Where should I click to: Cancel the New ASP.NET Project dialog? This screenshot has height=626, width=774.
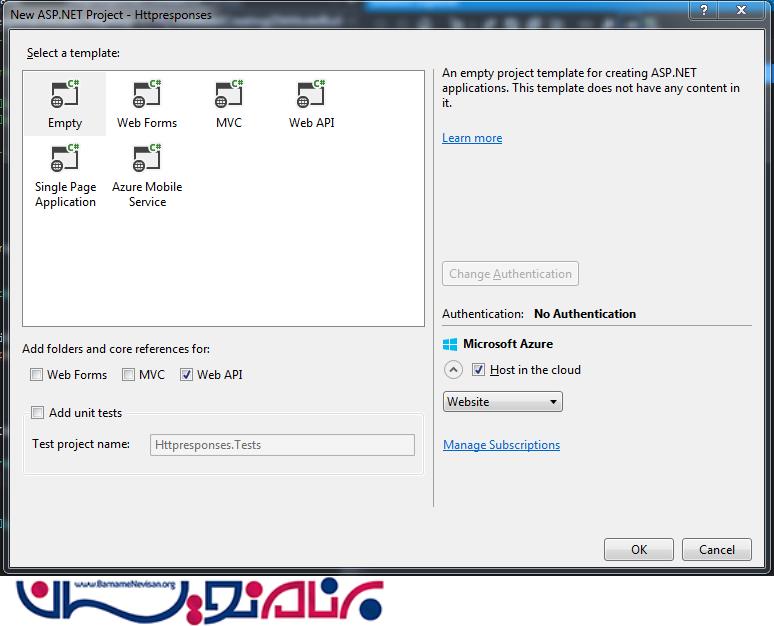pyautogui.click(x=717, y=549)
